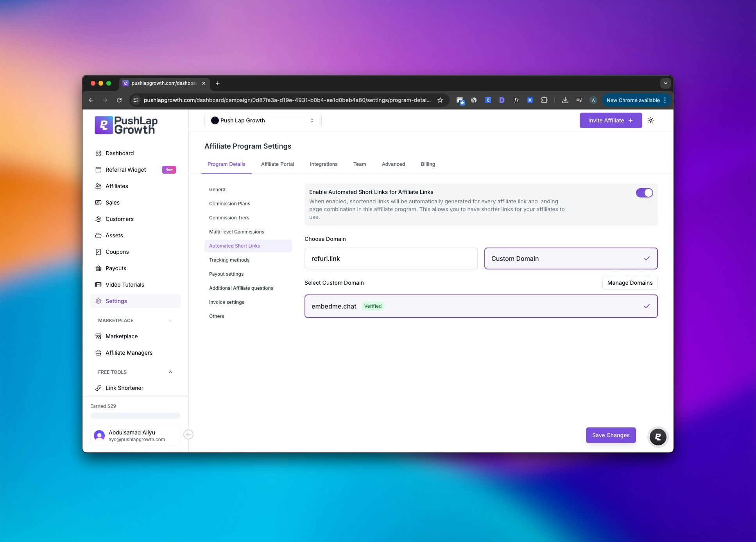Click the Manage Domains button

click(629, 283)
